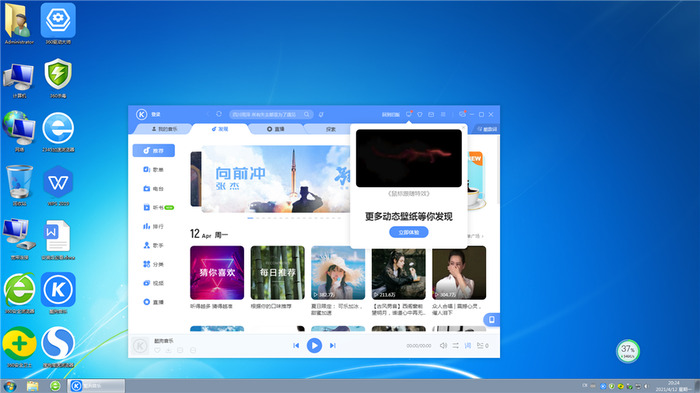Select 视频 in the left sidebar
700x393 pixels.
click(154, 283)
